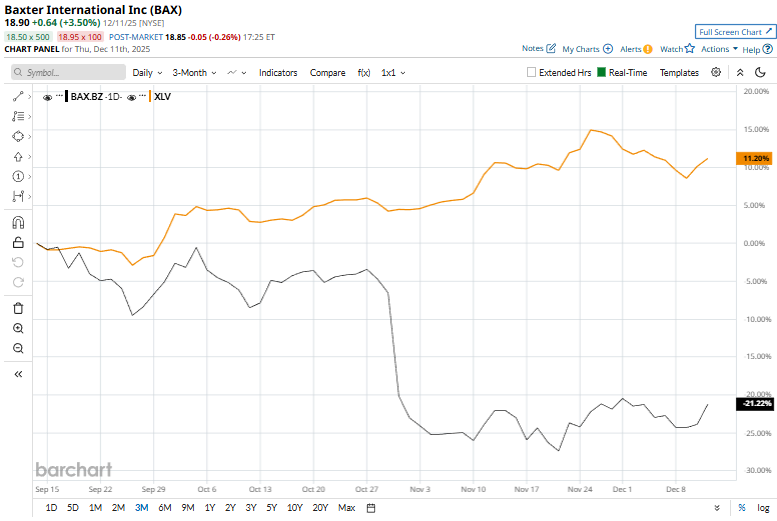Zoom out with the magnifier minus icon
This screenshot has width=777, height=521.
coord(18,348)
